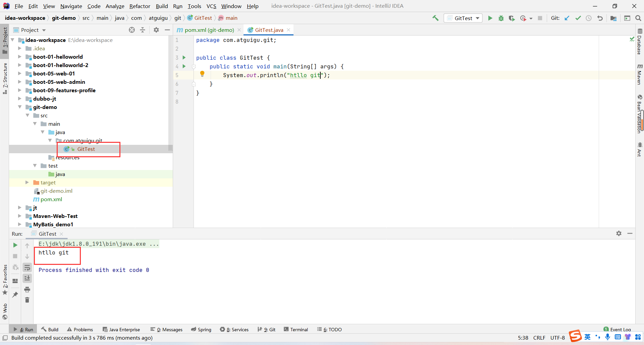The image size is (644, 345).
Task: Clear console output with trash icon
Action: pos(27,300)
